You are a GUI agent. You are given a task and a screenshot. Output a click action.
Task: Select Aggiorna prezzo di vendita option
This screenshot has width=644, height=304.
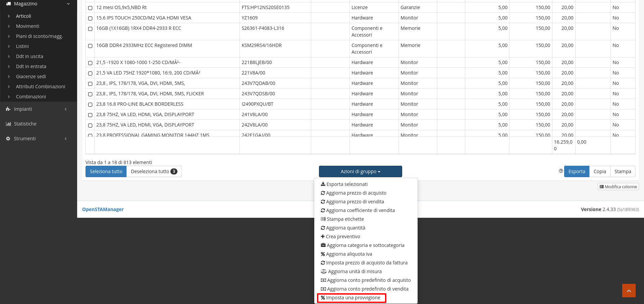click(355, 202)
